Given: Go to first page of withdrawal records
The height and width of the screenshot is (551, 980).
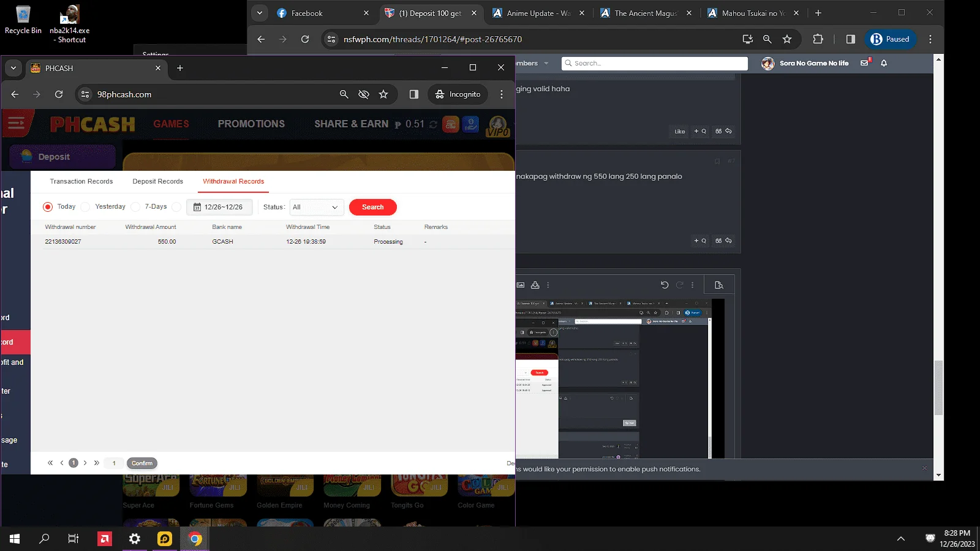Looking at the screenshot, I should tap(50, 463).
